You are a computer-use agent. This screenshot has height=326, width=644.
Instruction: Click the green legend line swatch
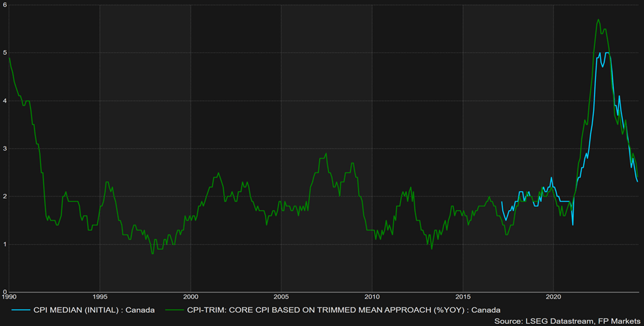coord(174,310)
